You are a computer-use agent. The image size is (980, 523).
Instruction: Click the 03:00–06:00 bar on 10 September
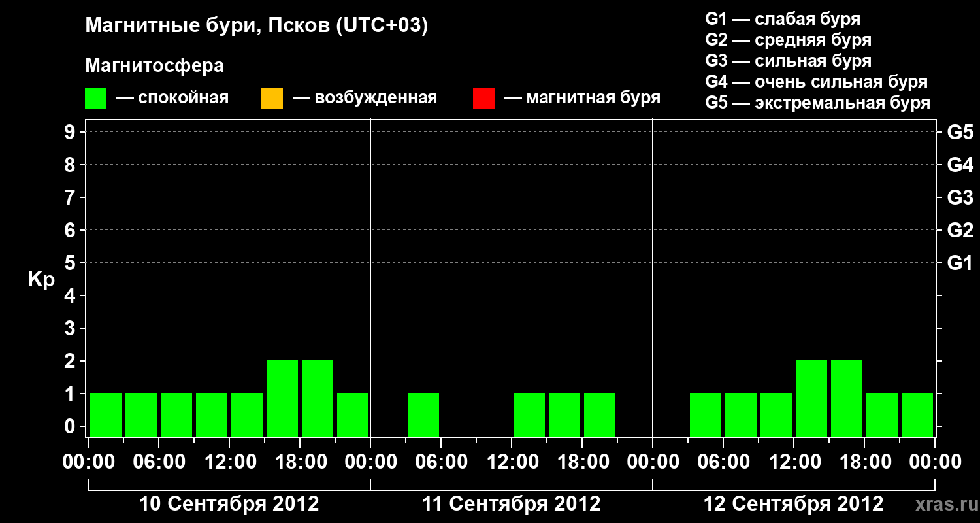[141, 414]
